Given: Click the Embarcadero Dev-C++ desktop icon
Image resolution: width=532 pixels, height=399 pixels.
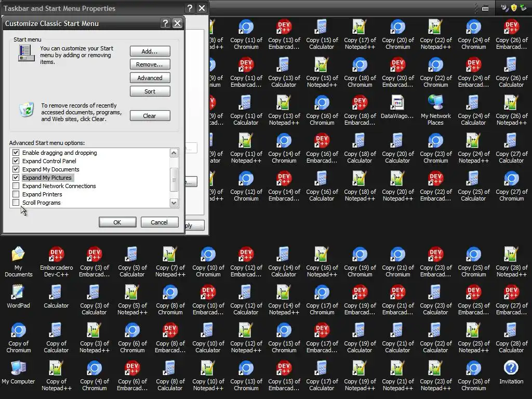Looking at the screenshot, I should (x=56, y=262).
